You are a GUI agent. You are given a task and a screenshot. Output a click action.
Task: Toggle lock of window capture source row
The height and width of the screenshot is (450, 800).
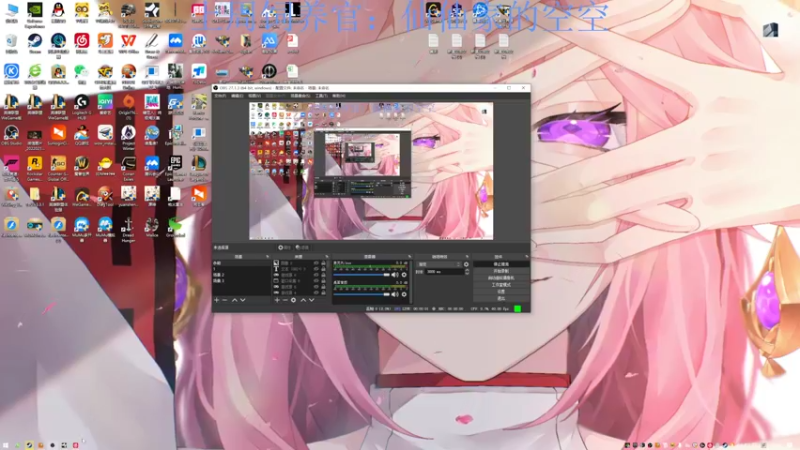[323, 281]
